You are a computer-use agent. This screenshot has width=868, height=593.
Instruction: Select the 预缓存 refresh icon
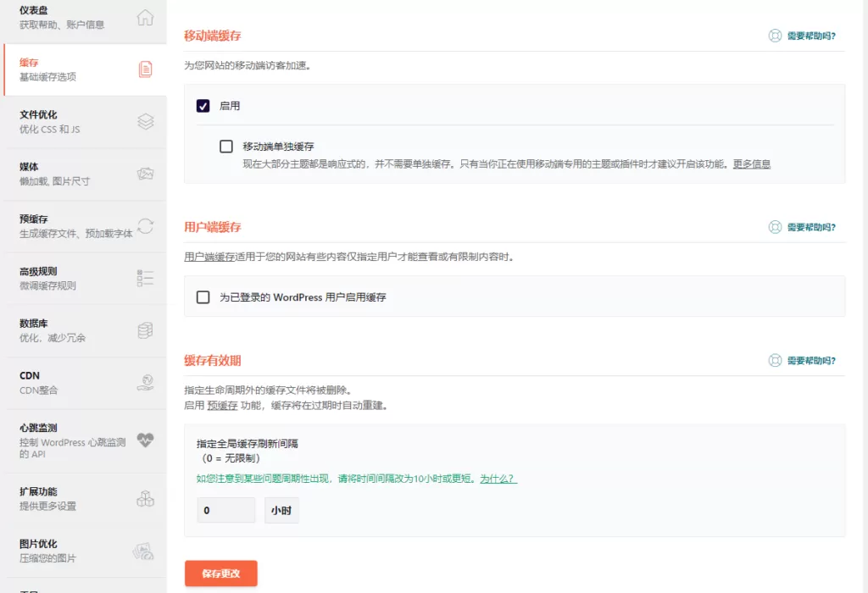click(146, 225)
